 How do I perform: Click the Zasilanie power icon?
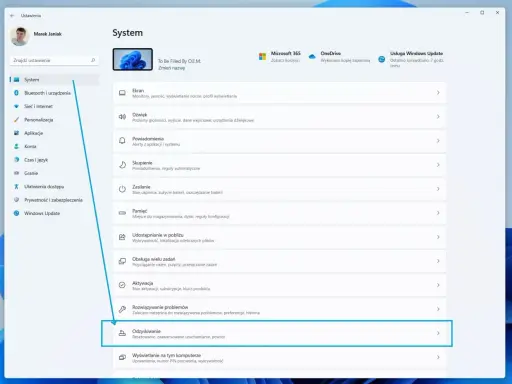(x=122, y=189)
